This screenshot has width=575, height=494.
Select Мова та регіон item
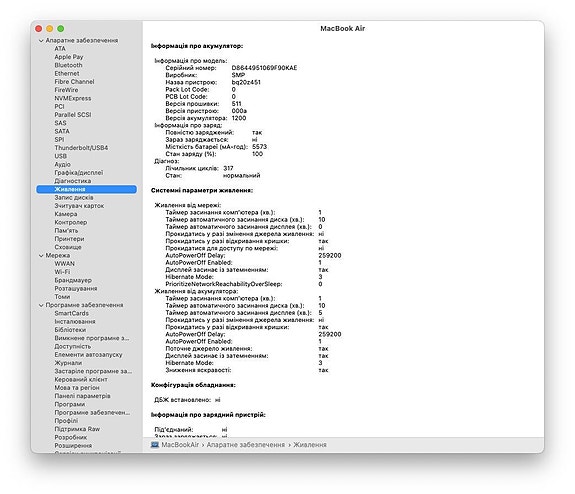(x=77, y=388)
